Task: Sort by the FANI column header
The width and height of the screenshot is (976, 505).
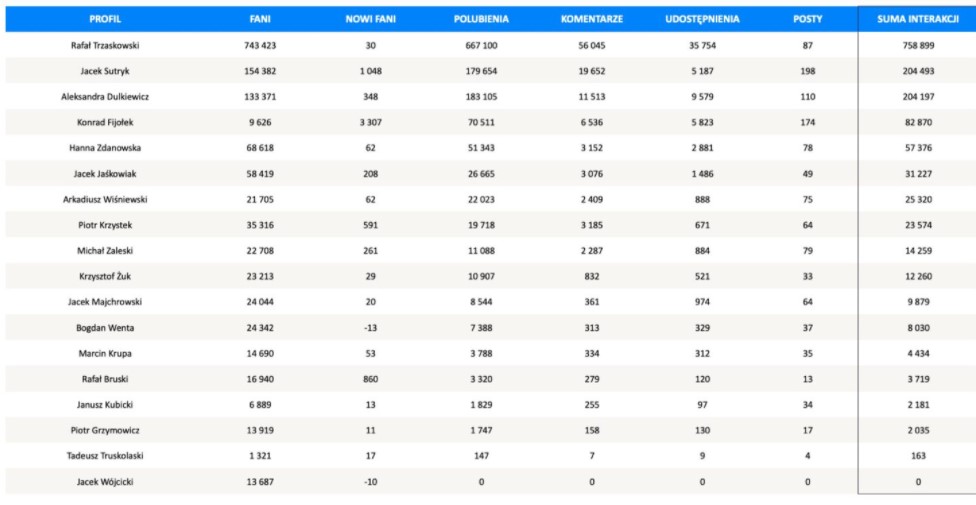Action: [x=259, y=19]
